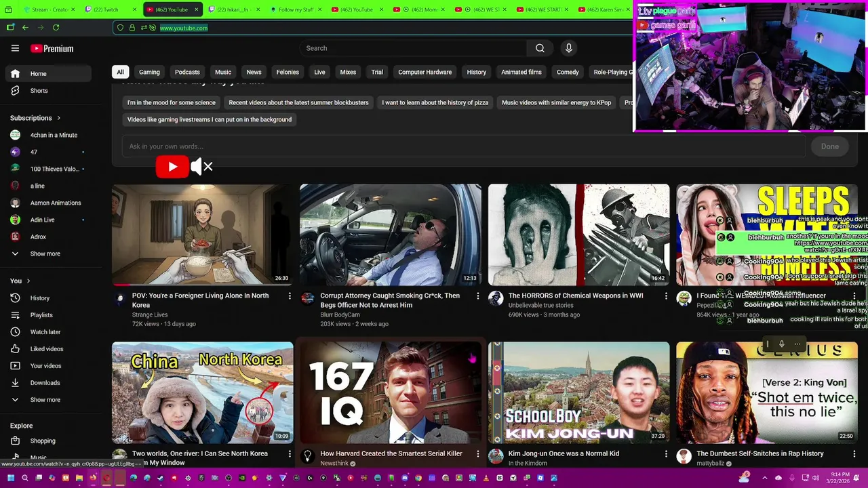Open Watch later in the sidebar
The image size is (868, 488).
coord(47,332)
